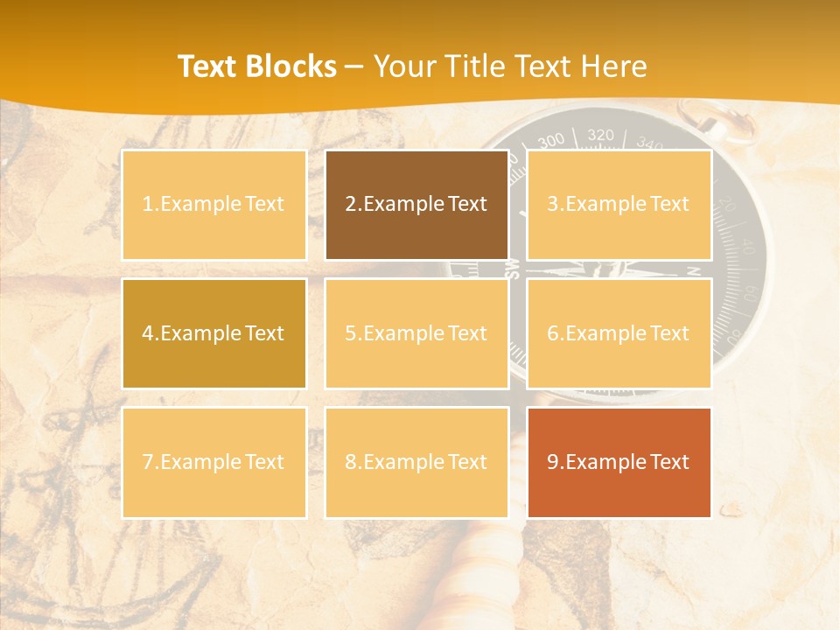Click the 300 marking on the compass

coord(551,141)
